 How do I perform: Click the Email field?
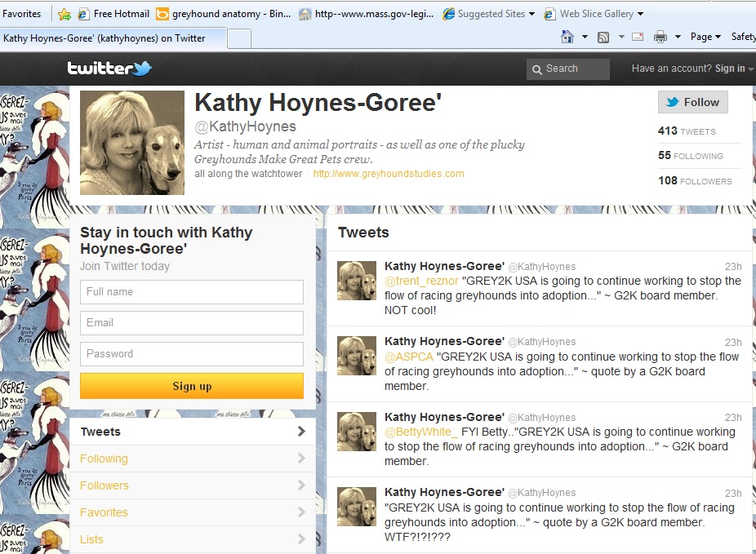pos(192,323)
